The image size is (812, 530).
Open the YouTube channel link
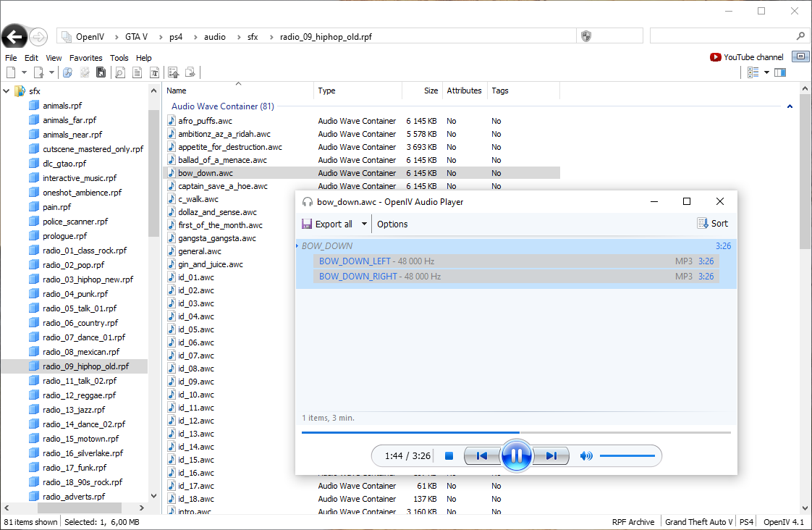747,57
